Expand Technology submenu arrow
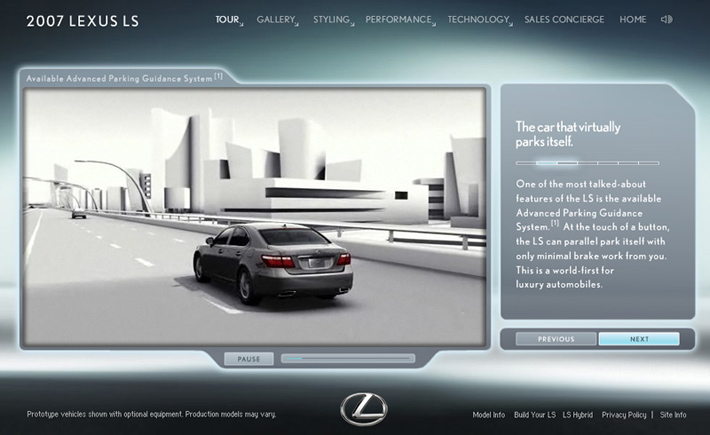 (511, 24)
